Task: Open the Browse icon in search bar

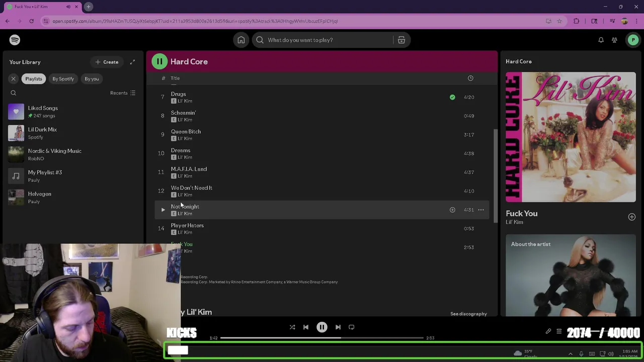Action: (401, 40)
